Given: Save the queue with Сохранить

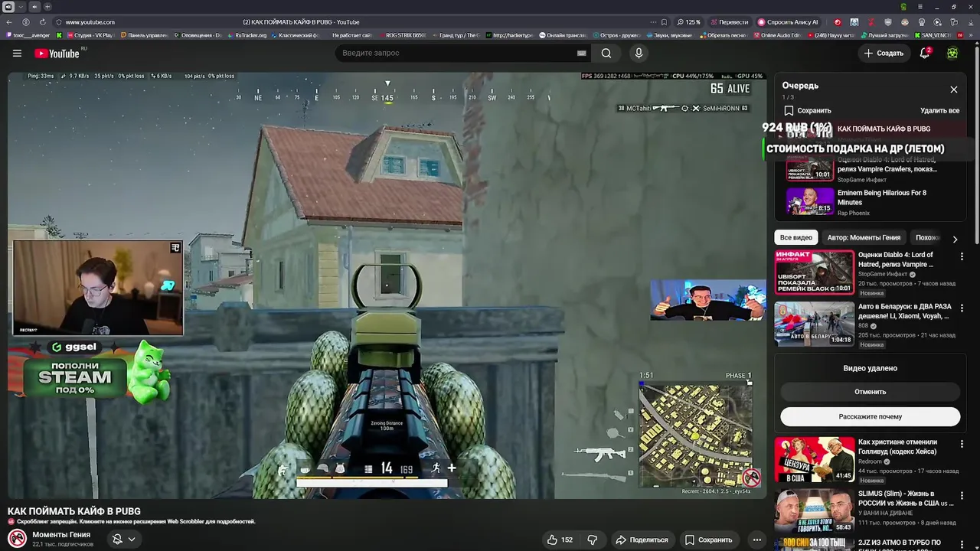Looking at the screenshot, I should pyautogui.click(x=807, y=110).
